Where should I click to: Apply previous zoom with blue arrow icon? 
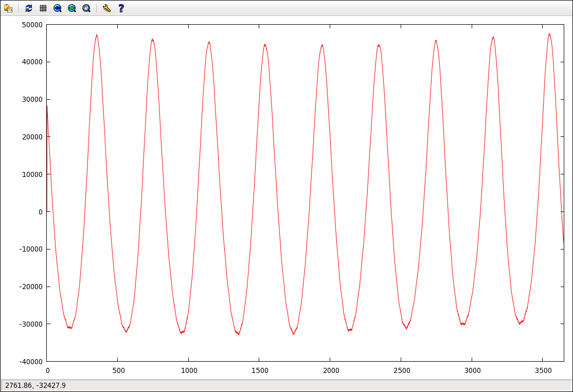pos(58,8)
